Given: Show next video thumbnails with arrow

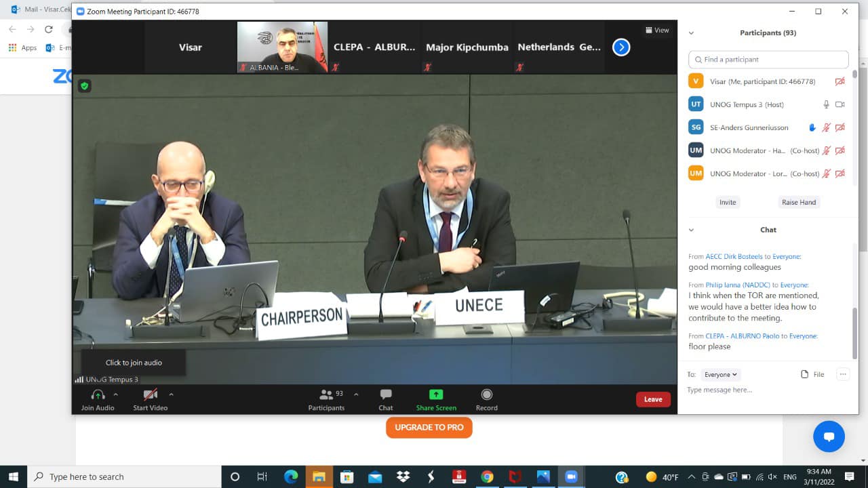Looking at the screenshot, I should (621, 47).
